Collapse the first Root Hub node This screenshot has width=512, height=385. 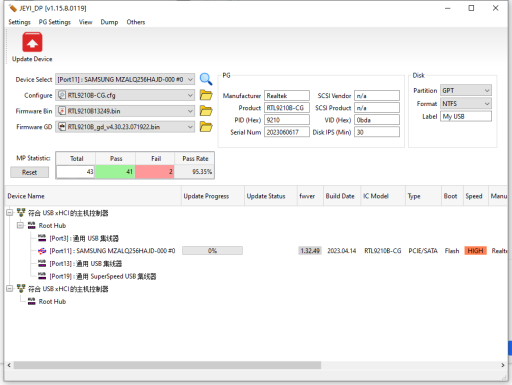tap(20, 225)
